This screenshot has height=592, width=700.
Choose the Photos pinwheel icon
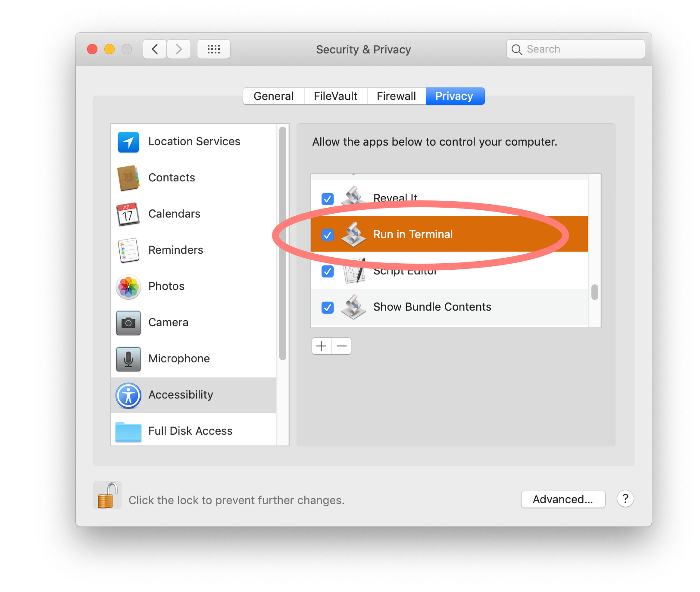[x=128, y=287]
